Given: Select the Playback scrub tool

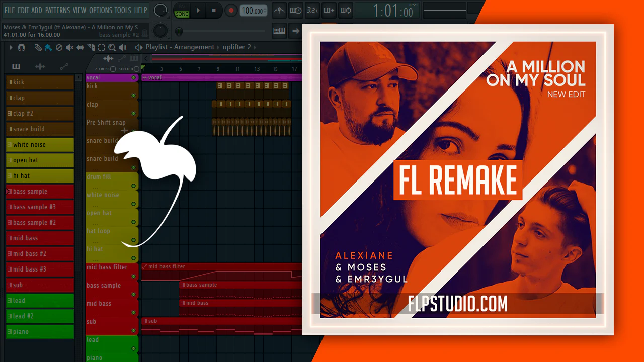Looking at the screenshot, I should [122, 47].
